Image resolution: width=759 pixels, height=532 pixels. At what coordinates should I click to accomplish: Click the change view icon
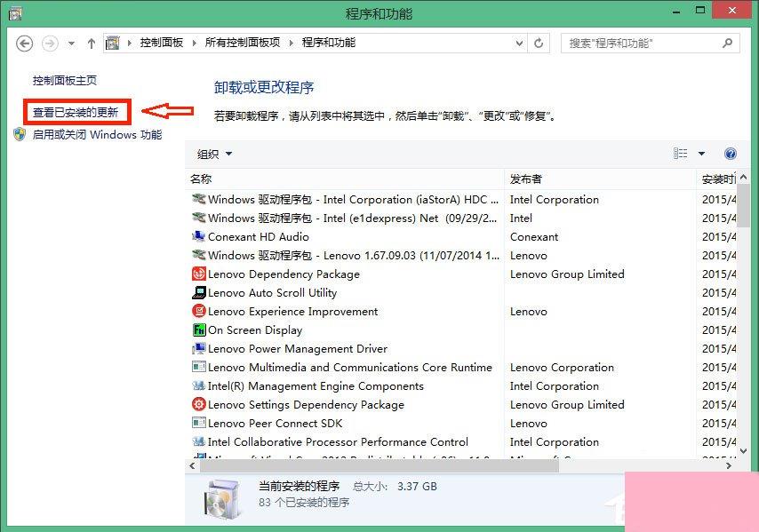(680, 154)
